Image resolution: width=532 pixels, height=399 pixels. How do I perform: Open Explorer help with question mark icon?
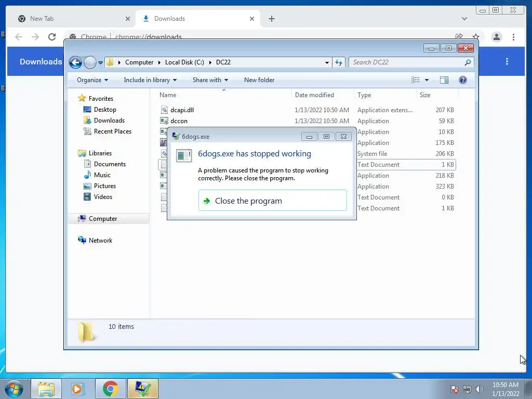click(463, 80)
